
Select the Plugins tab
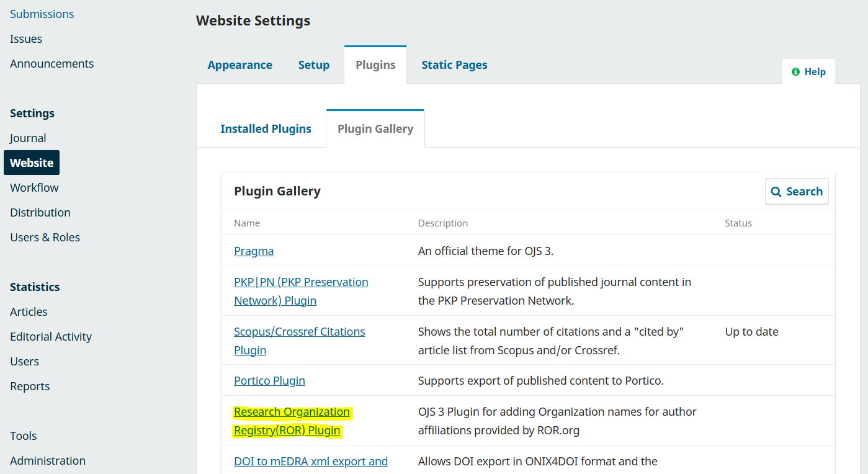375,65
